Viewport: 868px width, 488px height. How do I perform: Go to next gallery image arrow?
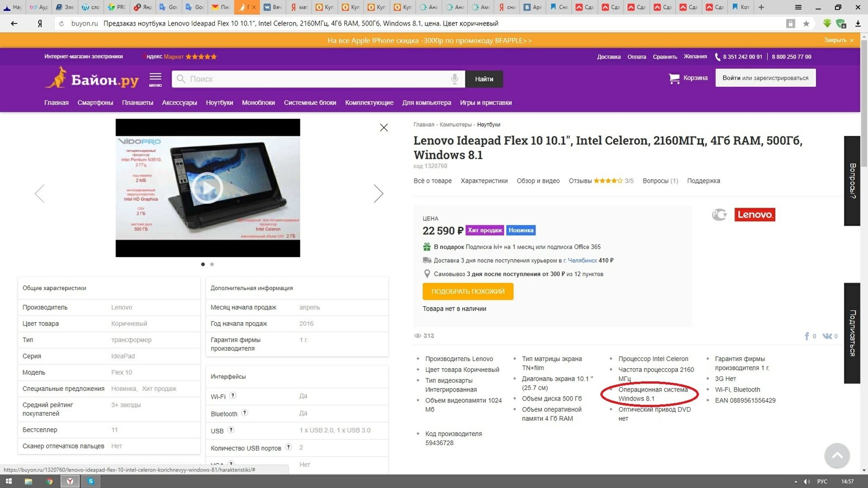point(378,194)
